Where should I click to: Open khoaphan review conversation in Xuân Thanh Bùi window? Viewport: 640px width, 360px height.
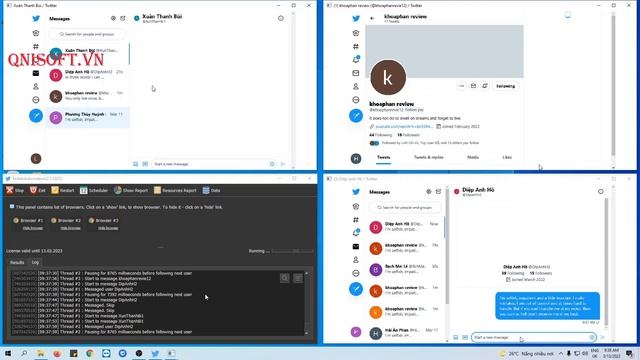[87, 96]
